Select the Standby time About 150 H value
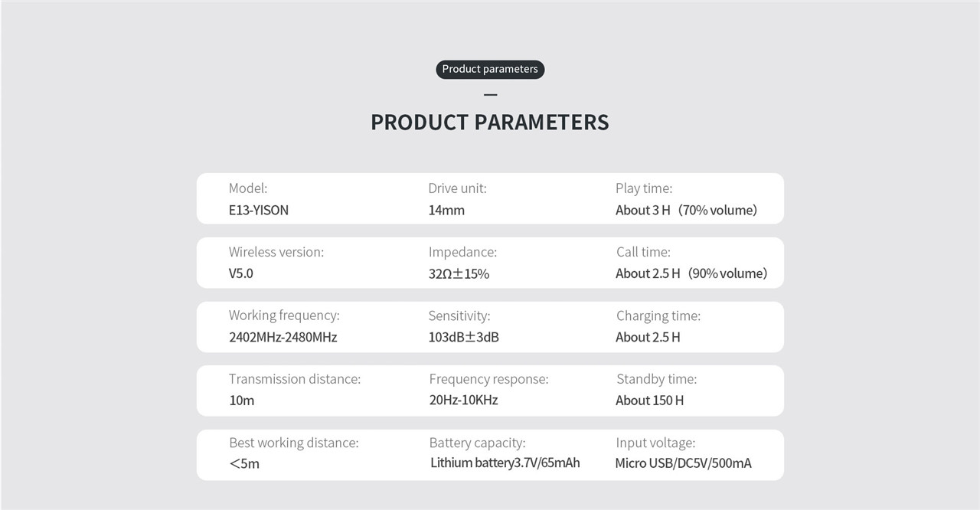 [x=650, y=400]
